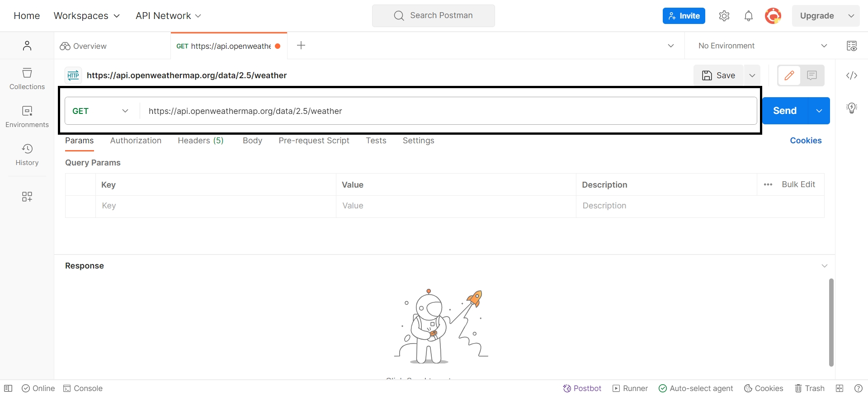Click the environment quick look icon
868x396 pixels.
point(852,46)
